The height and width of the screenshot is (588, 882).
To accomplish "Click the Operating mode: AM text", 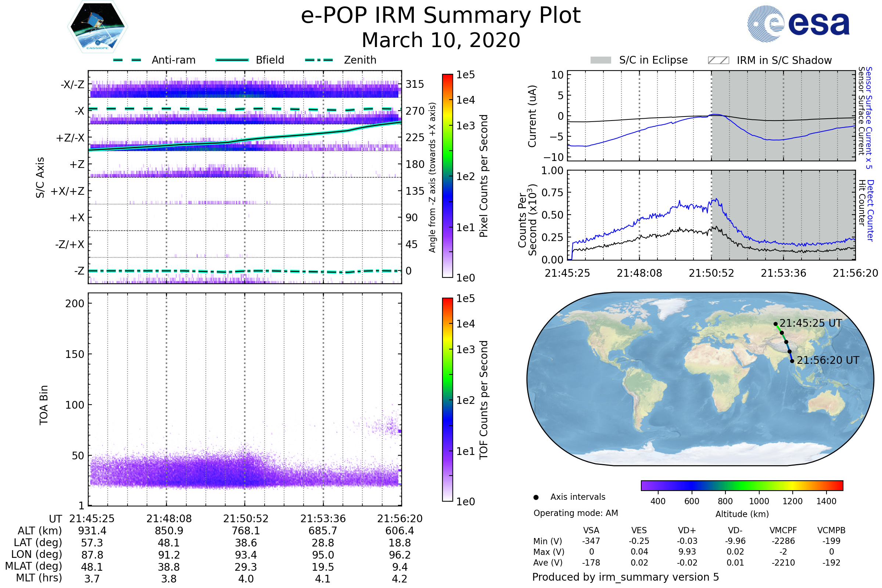I will [576, 513].
